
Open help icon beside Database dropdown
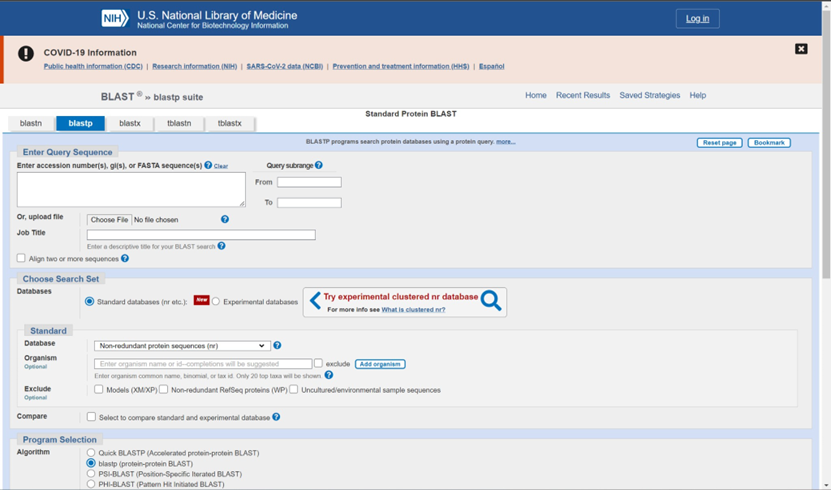coord(277,345)
